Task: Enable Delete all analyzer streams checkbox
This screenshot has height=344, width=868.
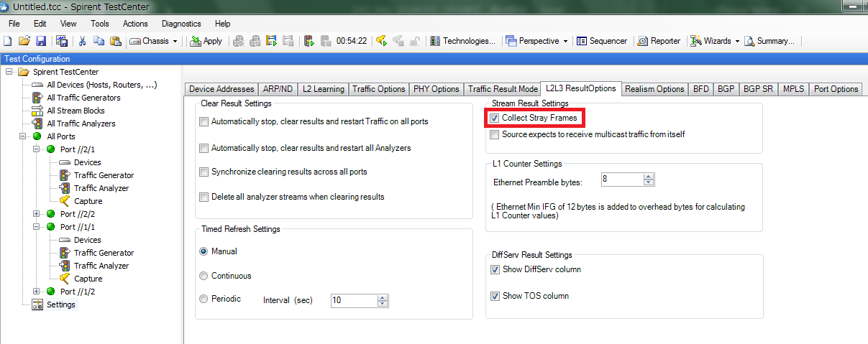Action: 204,196
